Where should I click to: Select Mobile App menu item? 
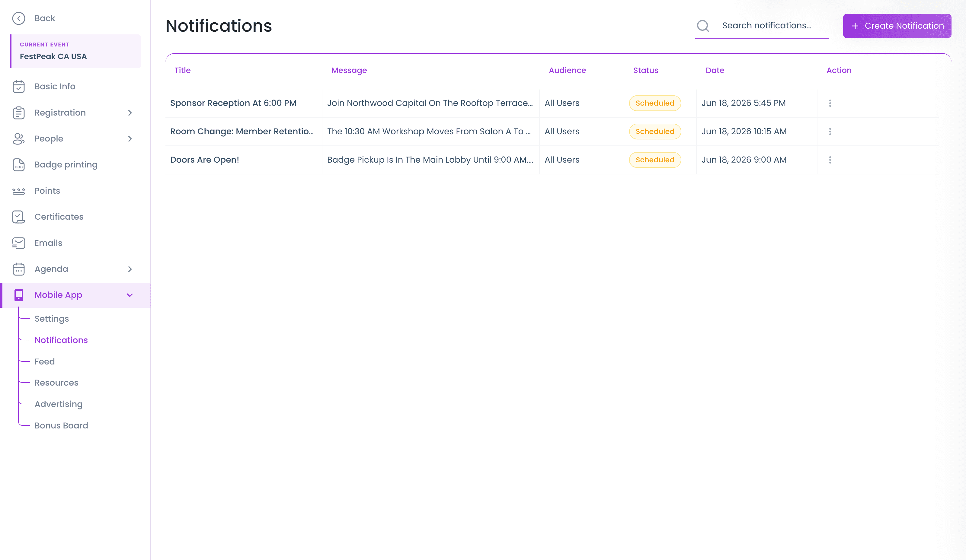click(x=75, y=295)
